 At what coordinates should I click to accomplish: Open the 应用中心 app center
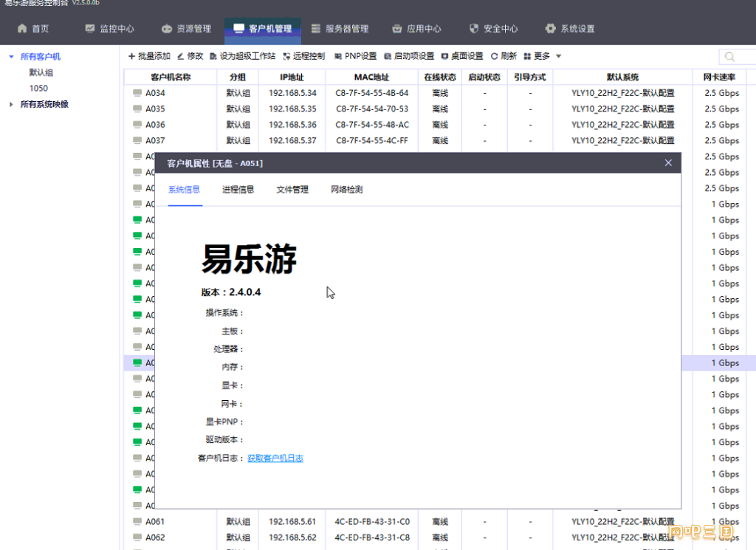point(416,29)
